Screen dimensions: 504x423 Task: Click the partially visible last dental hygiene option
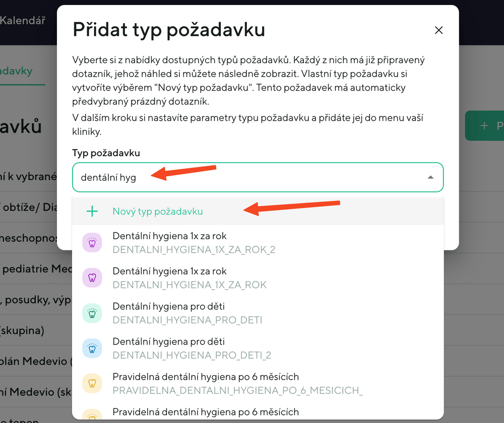[206, 412]
